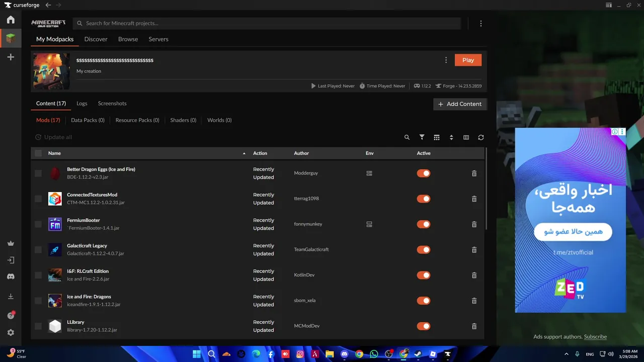Open the taskbar search icon
Screen dimensions: 644x362
212,354
